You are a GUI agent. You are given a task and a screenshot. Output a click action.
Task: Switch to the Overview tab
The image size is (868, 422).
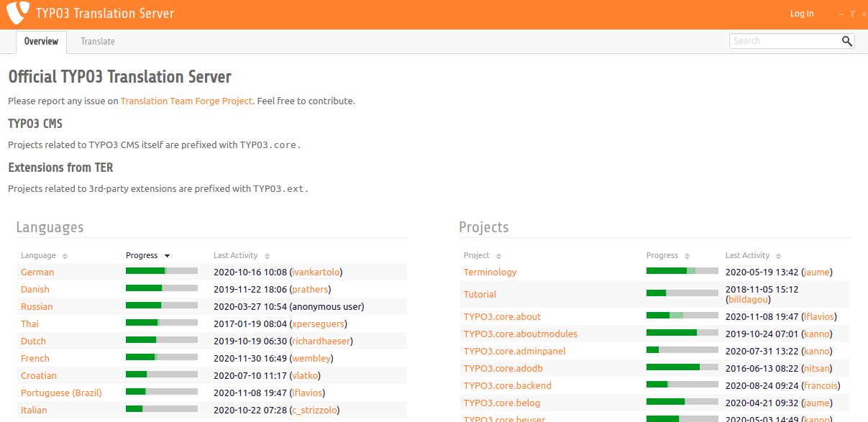coord(41,41)
